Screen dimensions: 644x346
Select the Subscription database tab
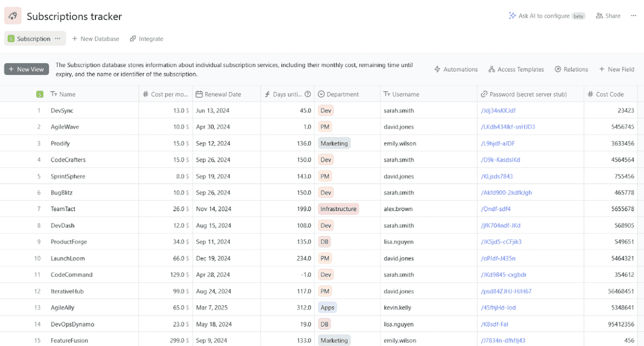(33, 39)
